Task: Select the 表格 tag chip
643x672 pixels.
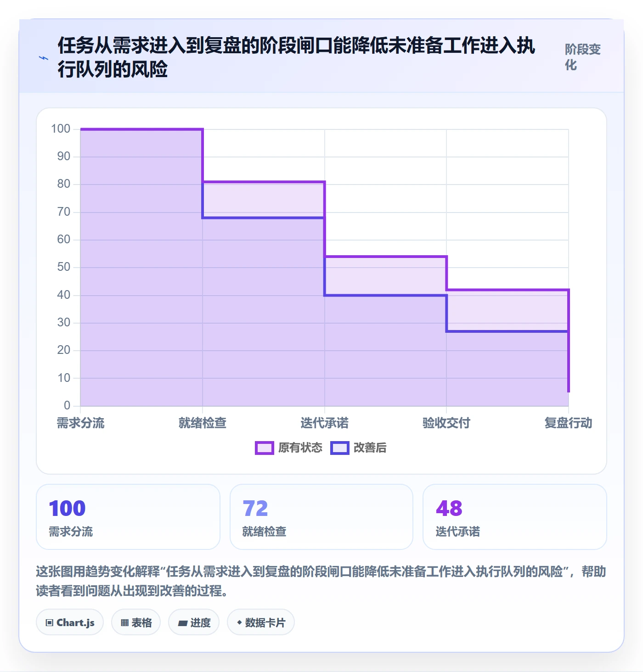Action: pos(136,622)
